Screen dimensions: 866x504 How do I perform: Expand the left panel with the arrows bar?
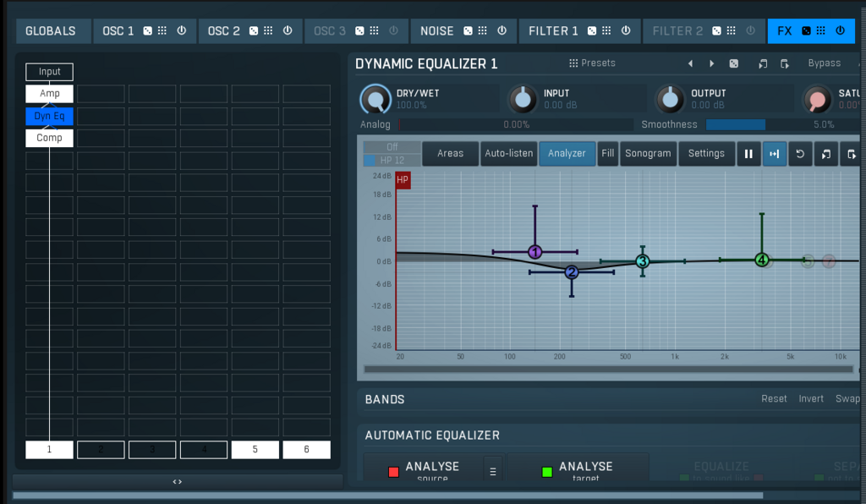178,481
